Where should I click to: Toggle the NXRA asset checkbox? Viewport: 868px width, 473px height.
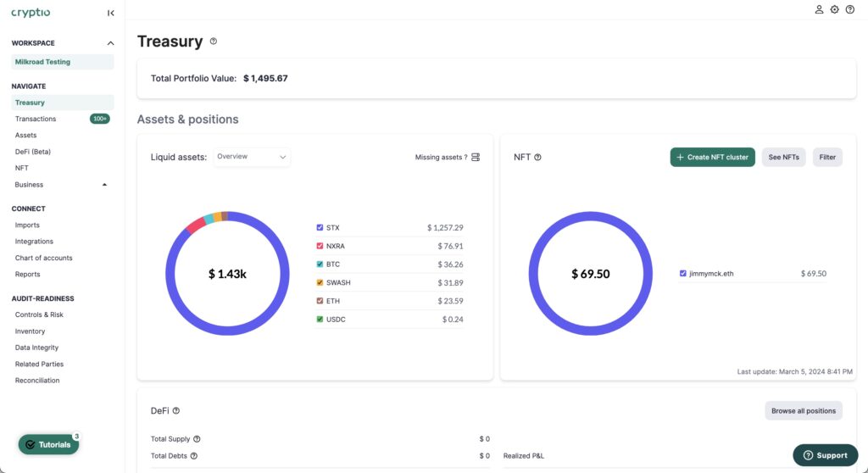[x=320, y=247]
